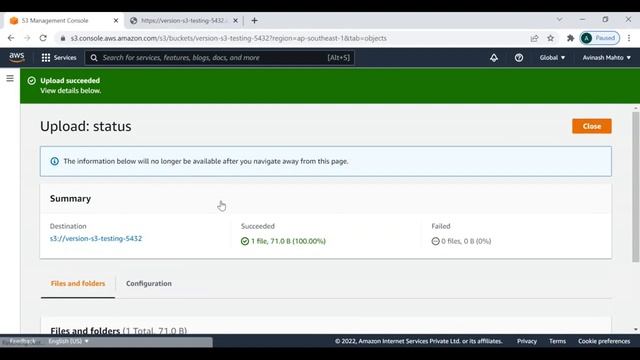Screen dimensions: 640x360
Task: Open the s3://version-s3-testing-5432 destination link
Action: [x=96, y=238]
